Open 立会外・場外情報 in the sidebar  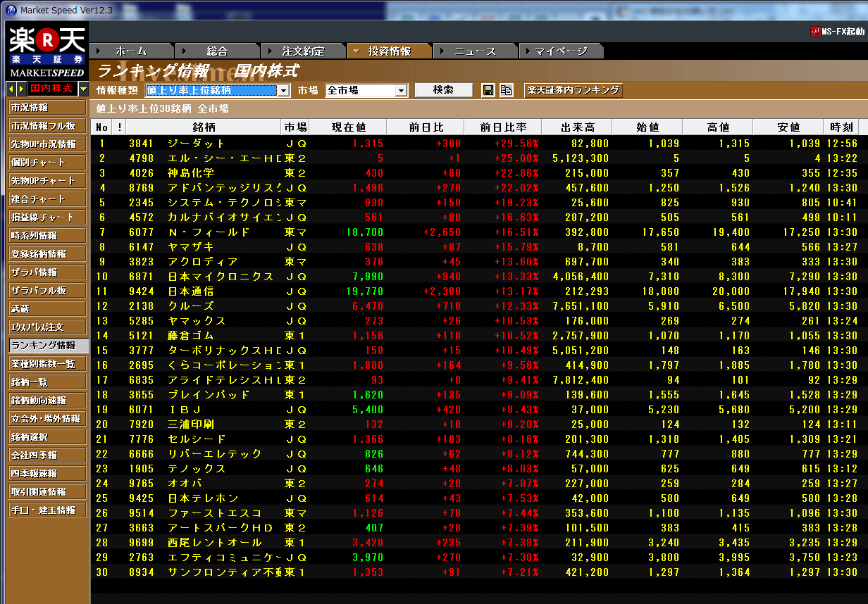click(x=48, y=419)
